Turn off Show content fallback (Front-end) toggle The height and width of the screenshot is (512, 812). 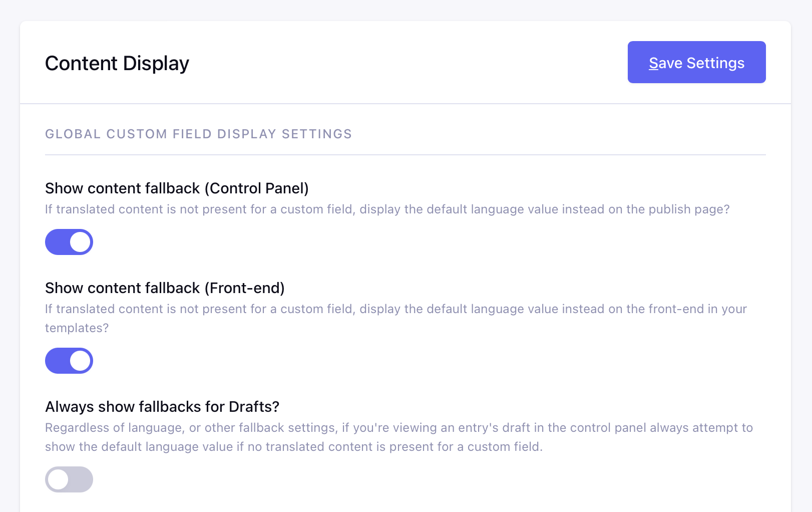point(69,361)
